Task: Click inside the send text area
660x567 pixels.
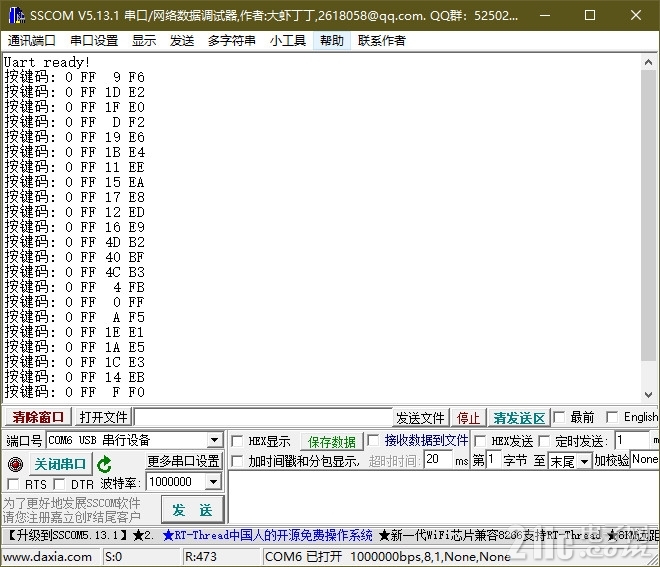Action: pos(444,498)
